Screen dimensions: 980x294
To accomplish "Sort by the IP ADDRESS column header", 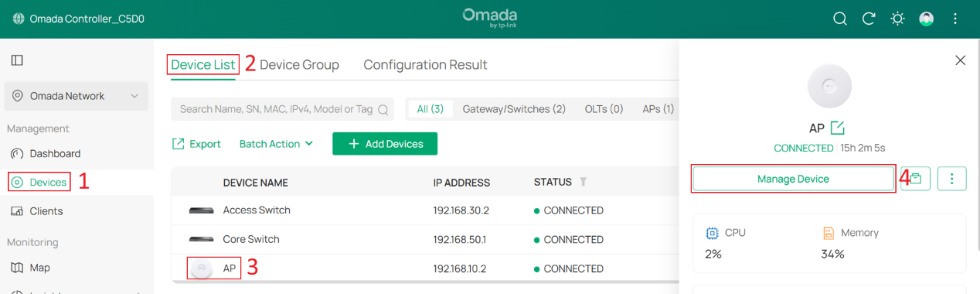I will point(461,183).
